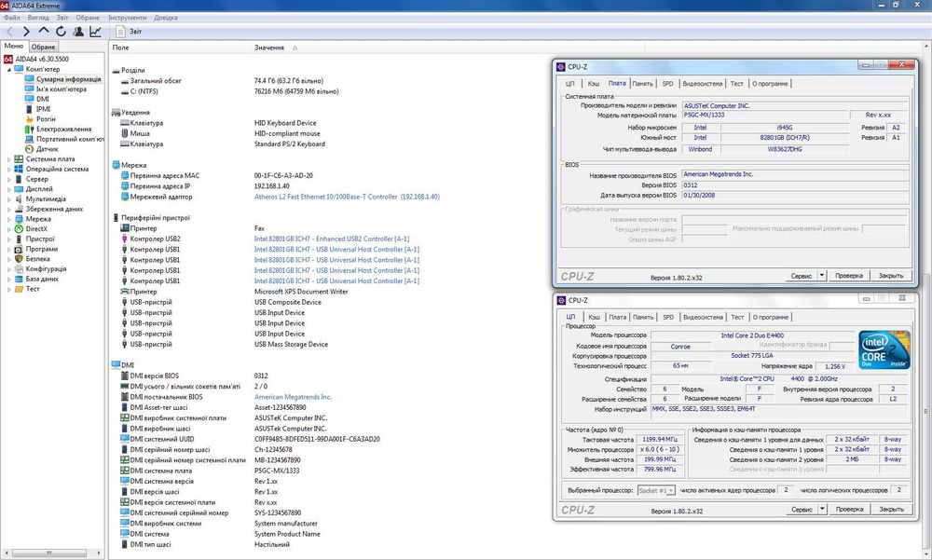Expand the Мультимедіа tree node
Screen dimensions: 932x560
coord(8,198)
